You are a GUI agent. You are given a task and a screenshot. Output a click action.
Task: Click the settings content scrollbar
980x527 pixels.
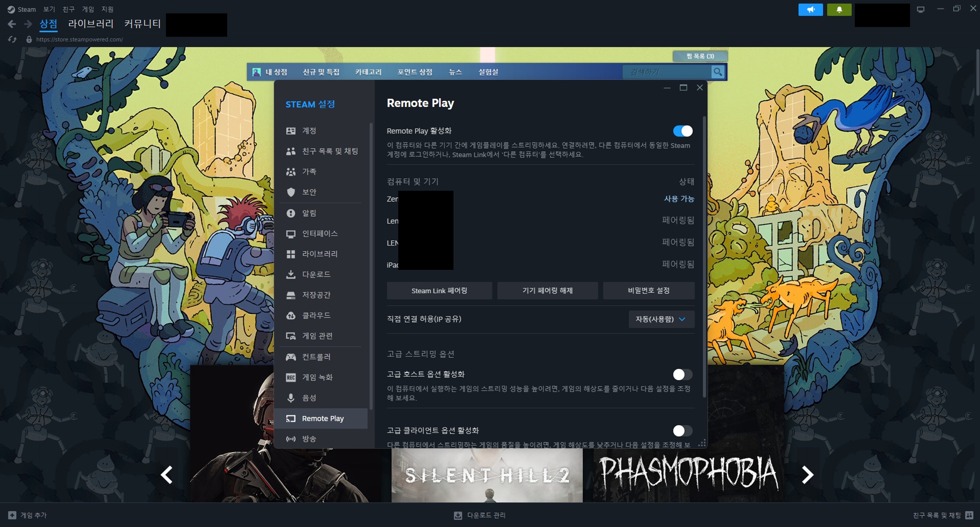pos(704,257)
